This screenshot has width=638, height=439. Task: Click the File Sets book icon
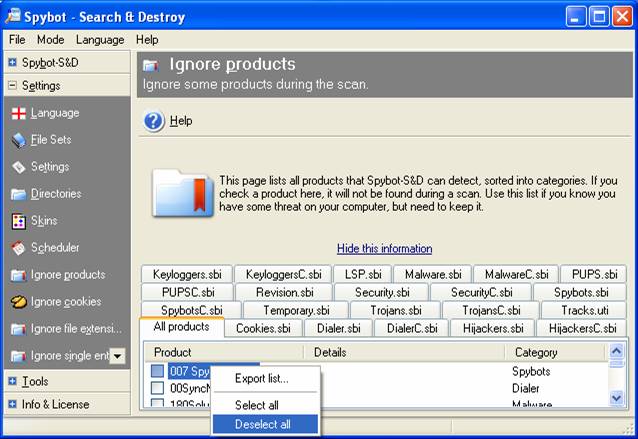click(19, 140)
